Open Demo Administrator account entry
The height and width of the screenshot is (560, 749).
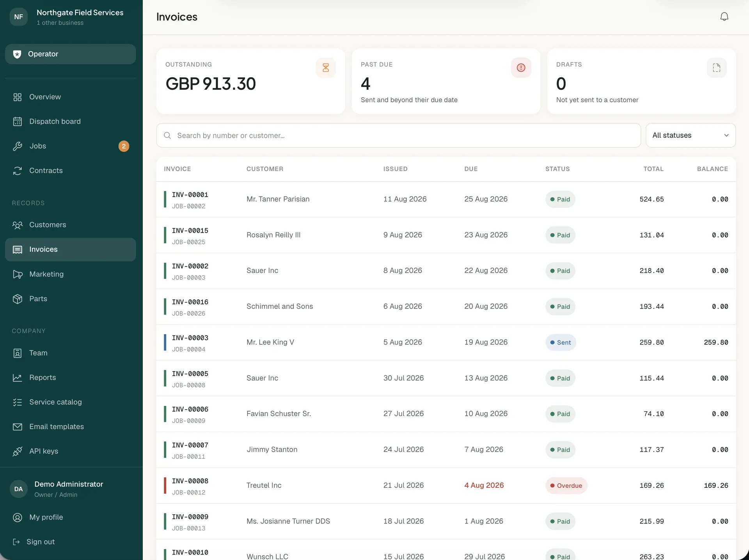point(71,489)
